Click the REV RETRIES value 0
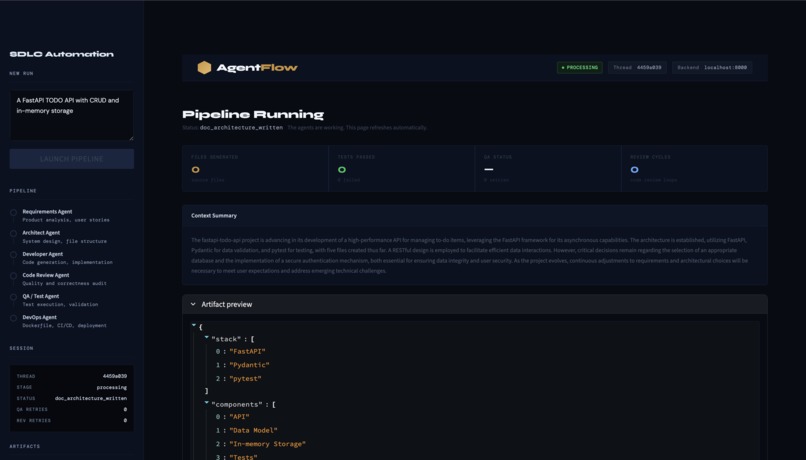 pos(125,420)
